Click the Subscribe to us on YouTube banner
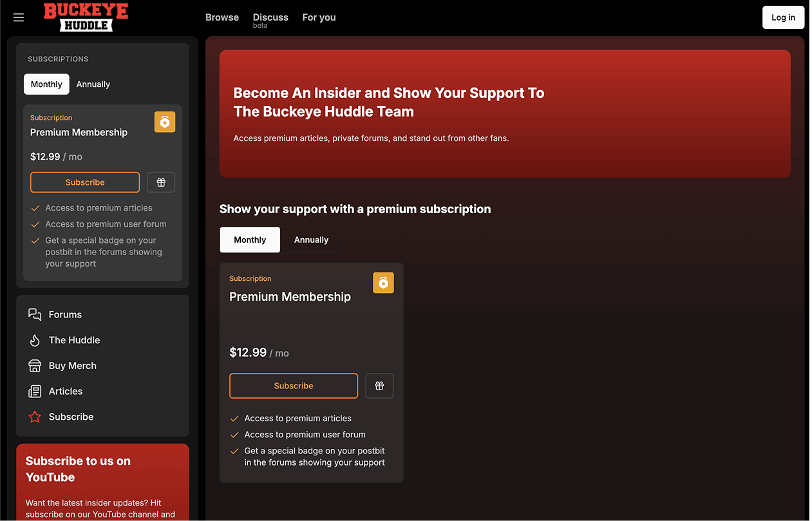 click(102, 480)
